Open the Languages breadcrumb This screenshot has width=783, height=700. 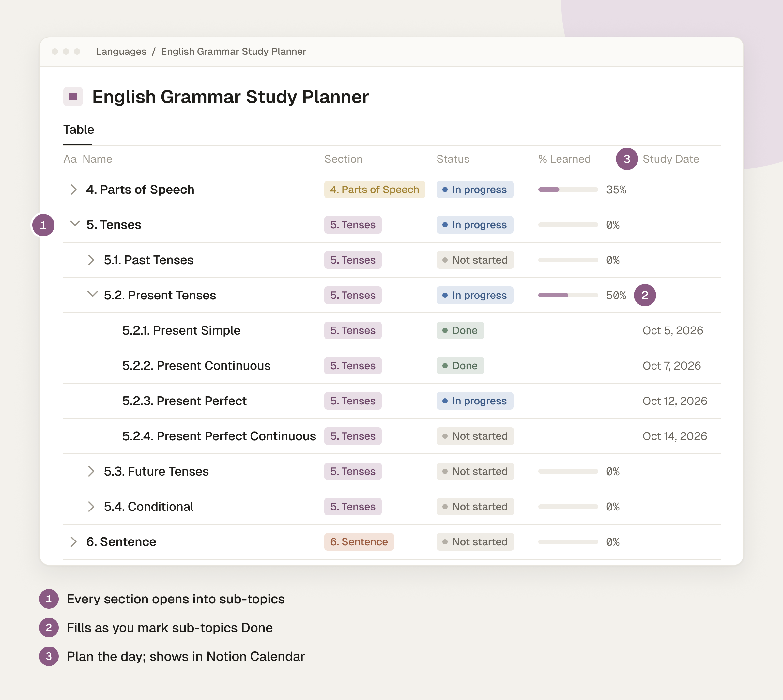pos(121,52)
